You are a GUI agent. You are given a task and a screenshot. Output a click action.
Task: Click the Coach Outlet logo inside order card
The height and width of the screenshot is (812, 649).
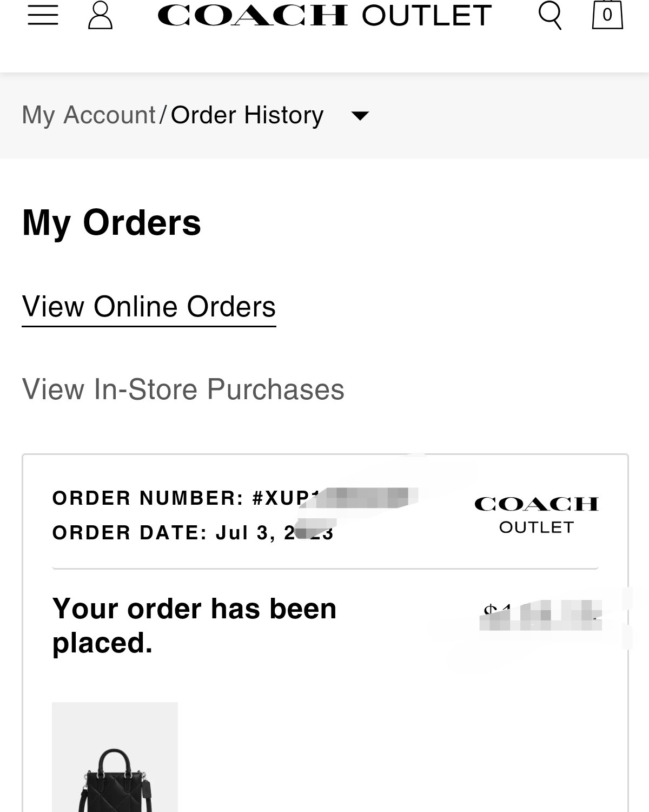pos(537,515)
